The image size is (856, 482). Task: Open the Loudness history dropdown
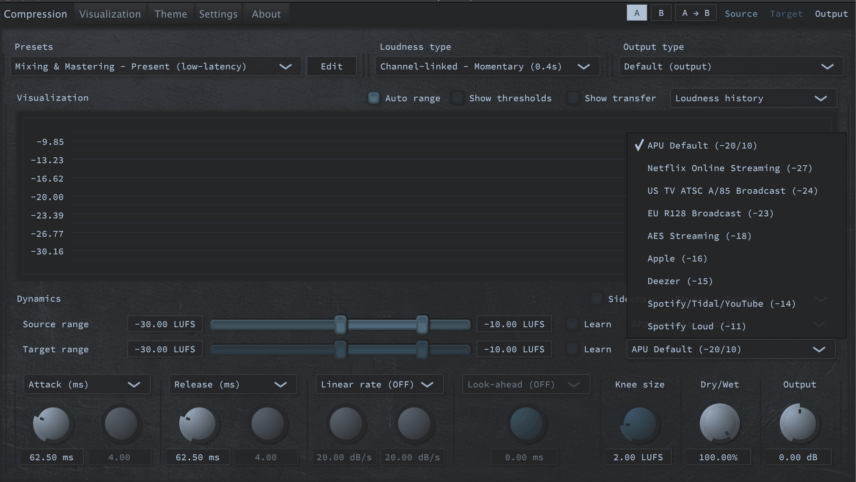click(x=753, y=98)
